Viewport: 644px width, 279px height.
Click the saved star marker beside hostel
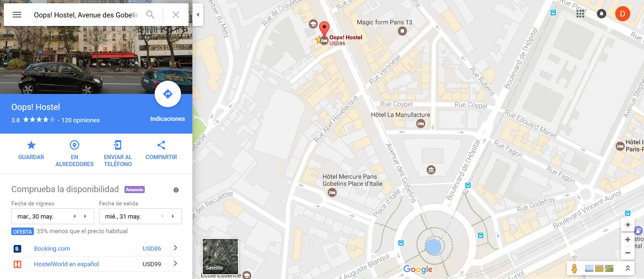coord(319,40)
